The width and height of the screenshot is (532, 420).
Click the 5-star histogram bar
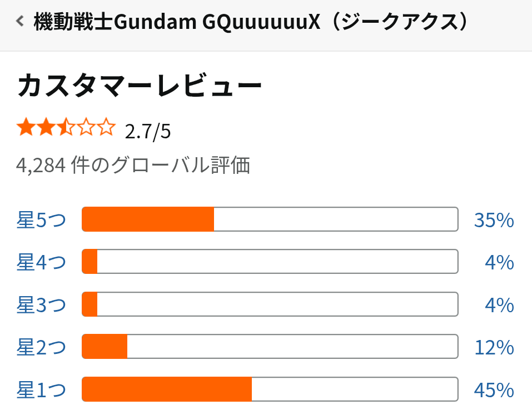pyautogui.click(x=270, y=219)
